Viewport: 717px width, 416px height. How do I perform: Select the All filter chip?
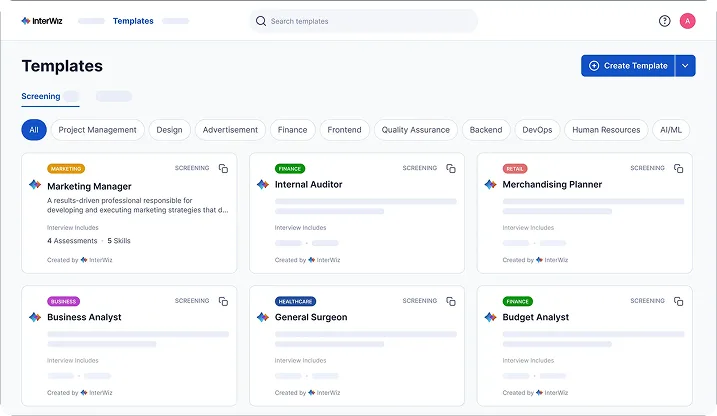pos(34,130)
